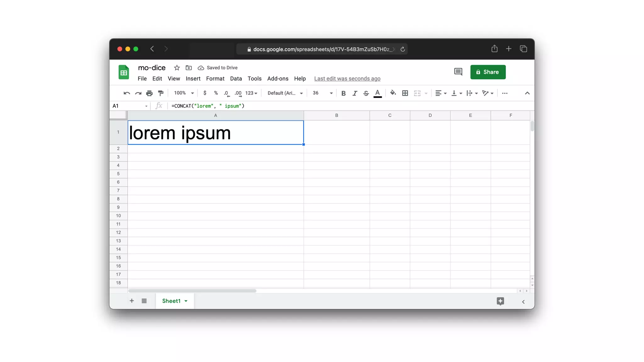This screenshot has height=362, width=644.
Task: Open the text color picker
Action: coord(378,93)
